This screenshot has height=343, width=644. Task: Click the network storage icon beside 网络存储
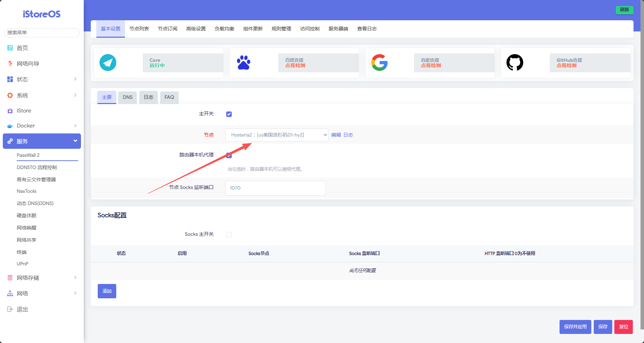pos(10,278)
